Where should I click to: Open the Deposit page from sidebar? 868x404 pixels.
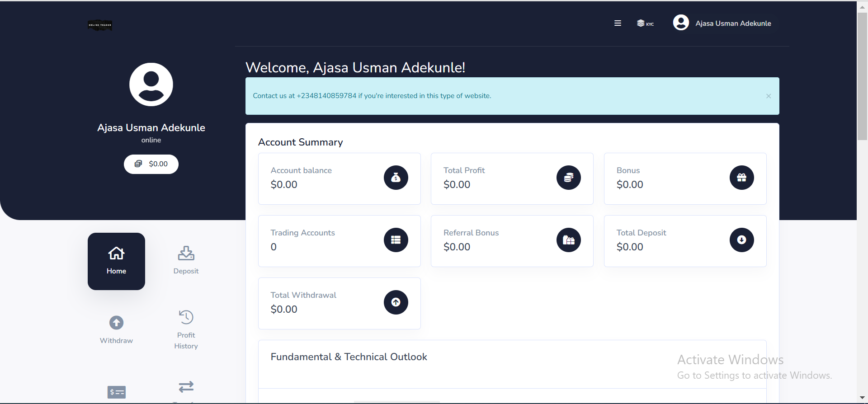186,261
